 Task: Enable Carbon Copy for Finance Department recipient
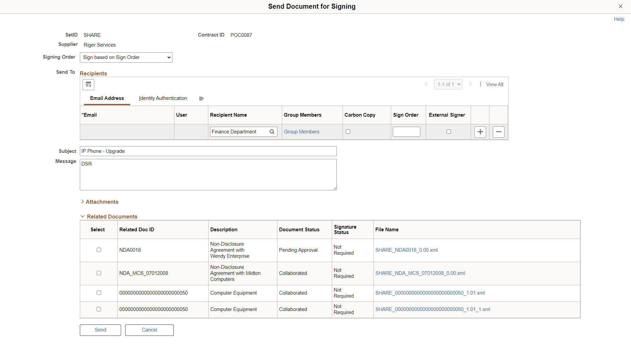pyautogui.click(x=348, y=131)
